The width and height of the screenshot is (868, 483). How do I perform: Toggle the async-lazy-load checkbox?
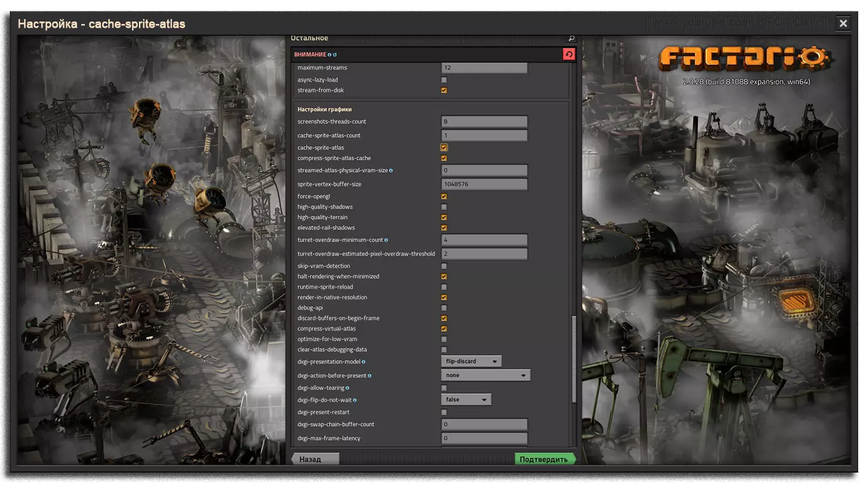point(444,80)
